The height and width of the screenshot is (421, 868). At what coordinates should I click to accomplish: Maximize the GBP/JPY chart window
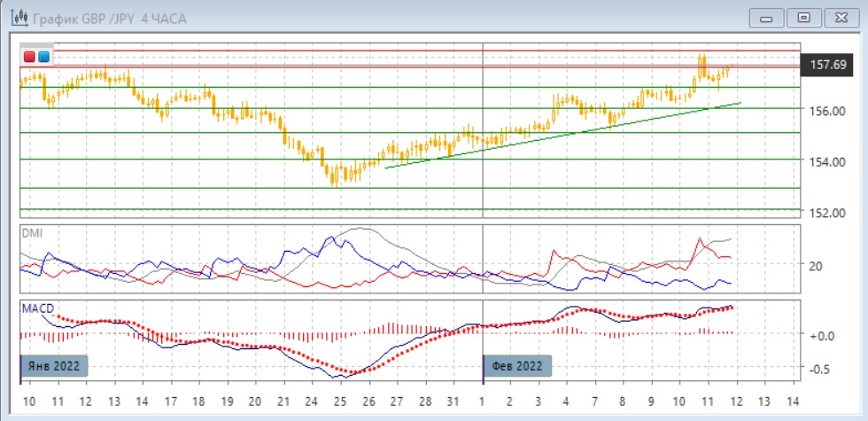tap(804, 17)
